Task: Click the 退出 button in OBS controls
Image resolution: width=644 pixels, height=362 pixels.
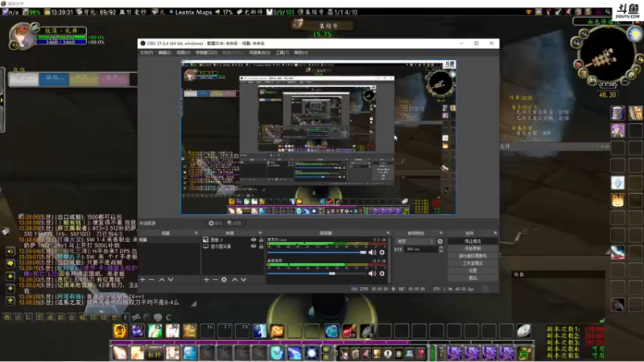Action: [473, 278]
